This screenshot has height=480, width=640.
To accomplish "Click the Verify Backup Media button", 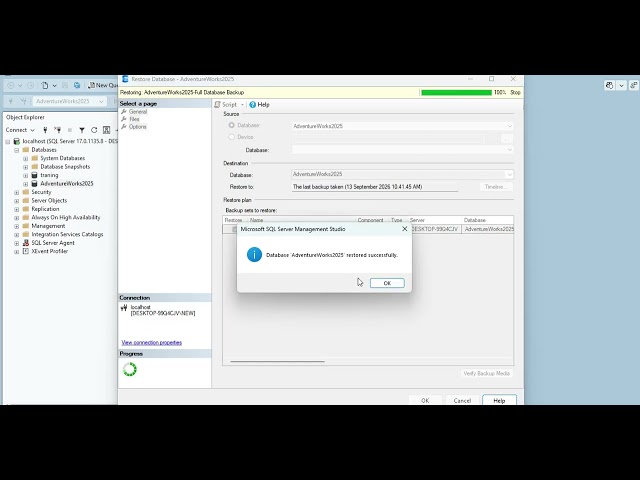I will click(486, 373).
